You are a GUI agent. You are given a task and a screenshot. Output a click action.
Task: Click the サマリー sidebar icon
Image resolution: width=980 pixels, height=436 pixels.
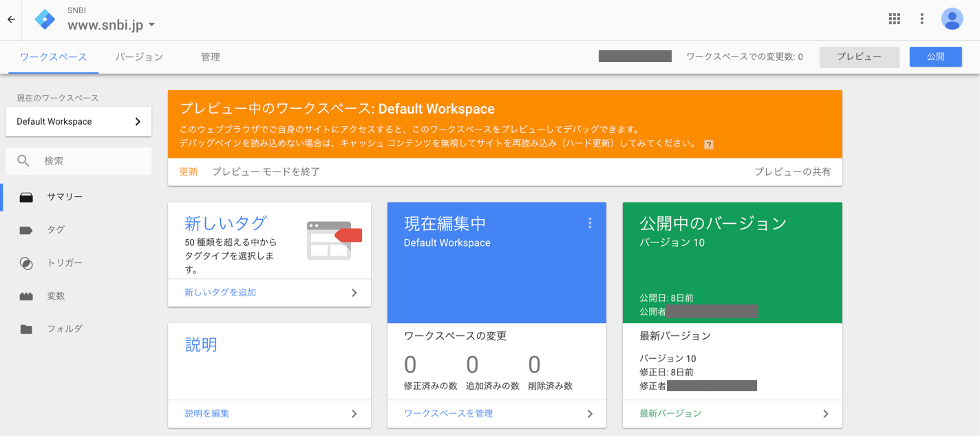coord(26,197)
